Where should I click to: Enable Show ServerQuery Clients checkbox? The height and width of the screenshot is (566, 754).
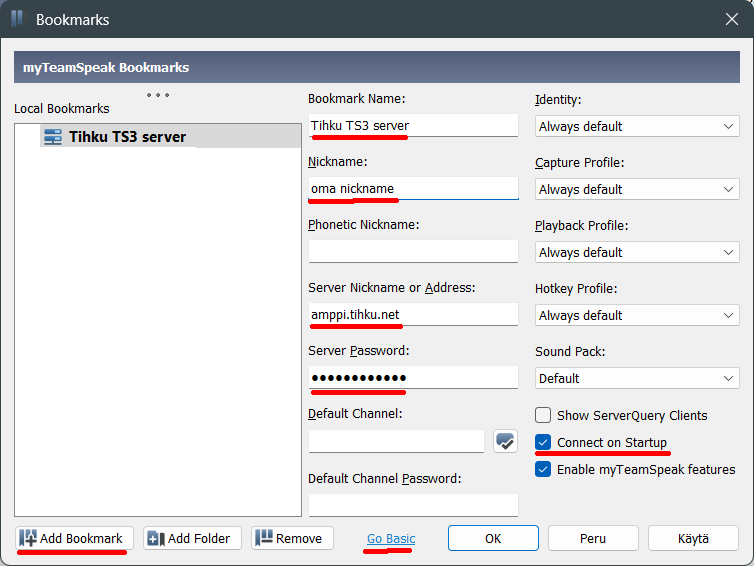[x=543, y=415]
